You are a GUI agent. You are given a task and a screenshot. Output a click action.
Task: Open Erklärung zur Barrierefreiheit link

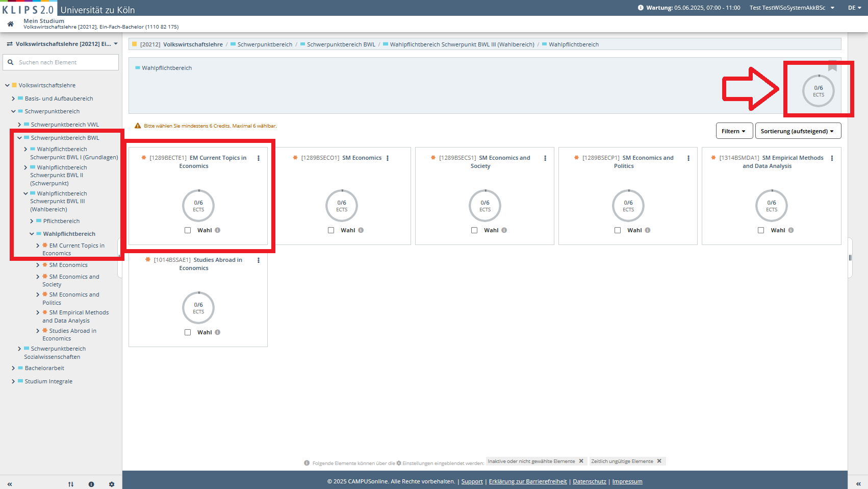(x=528, y=481)
